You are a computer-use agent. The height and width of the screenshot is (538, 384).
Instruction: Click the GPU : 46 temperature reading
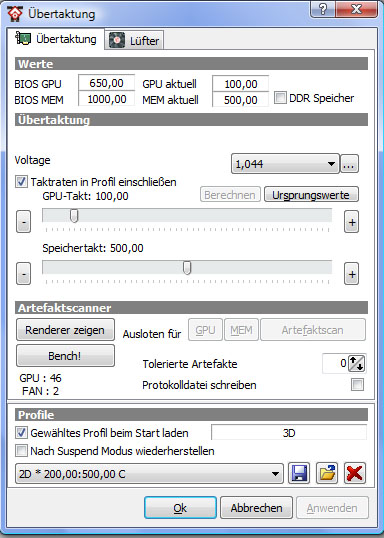[x=40, y=378]
